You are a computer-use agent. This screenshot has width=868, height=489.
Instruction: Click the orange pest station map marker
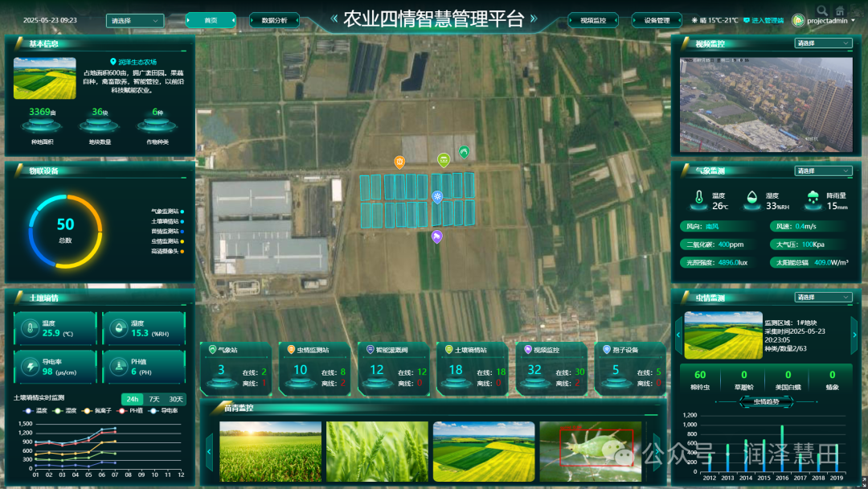tap(399, 162)
